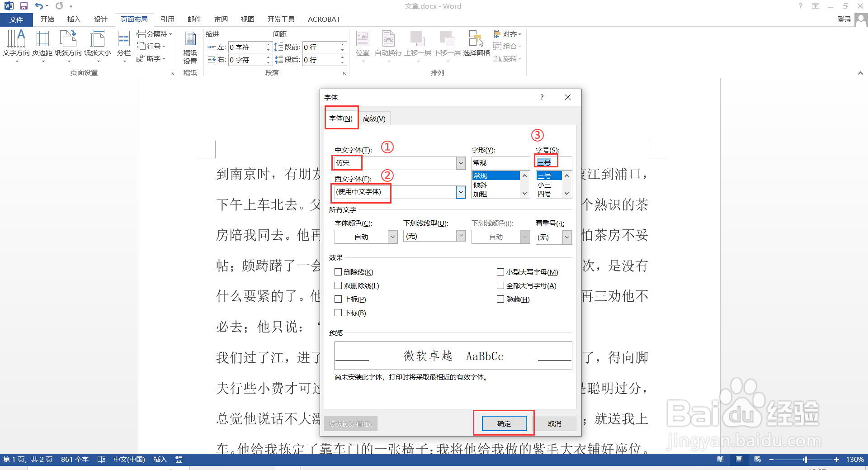
Task: Click the zoom slider handle
Action: click(x=805, y=460)
